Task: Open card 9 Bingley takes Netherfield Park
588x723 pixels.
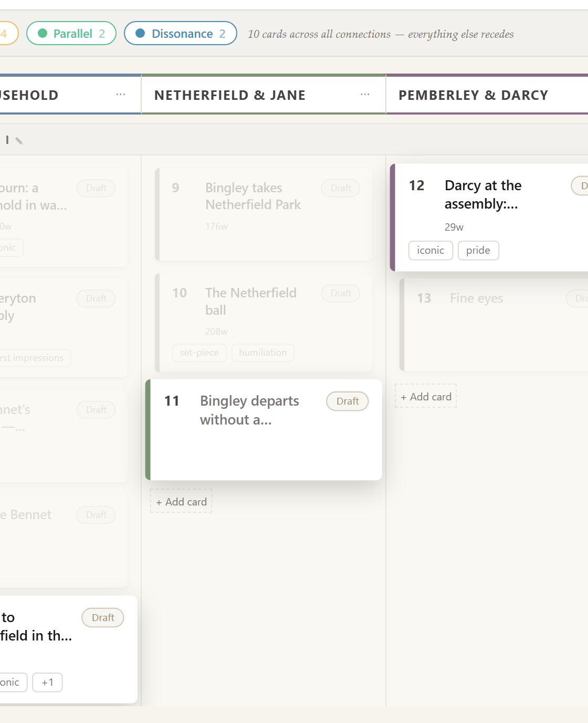Action: pyautogui.click(x=264, y=214)
